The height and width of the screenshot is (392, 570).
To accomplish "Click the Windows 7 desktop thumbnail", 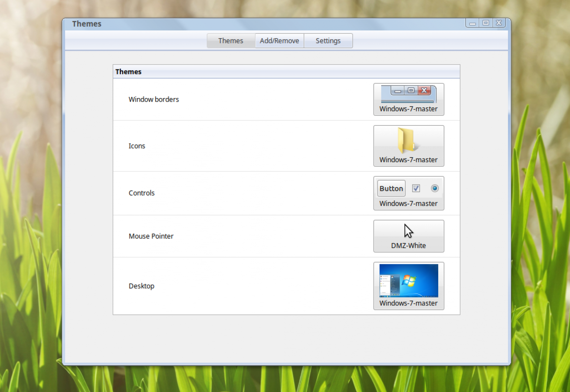I will [409, 281].
